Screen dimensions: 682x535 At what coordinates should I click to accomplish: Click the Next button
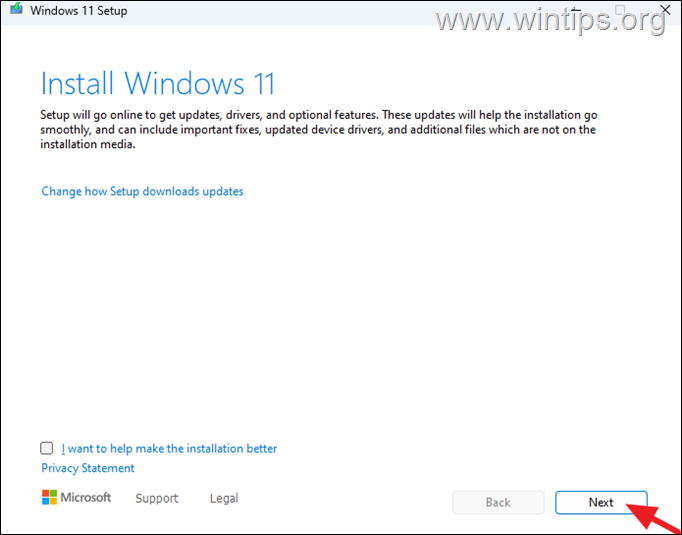click(601, 502)
